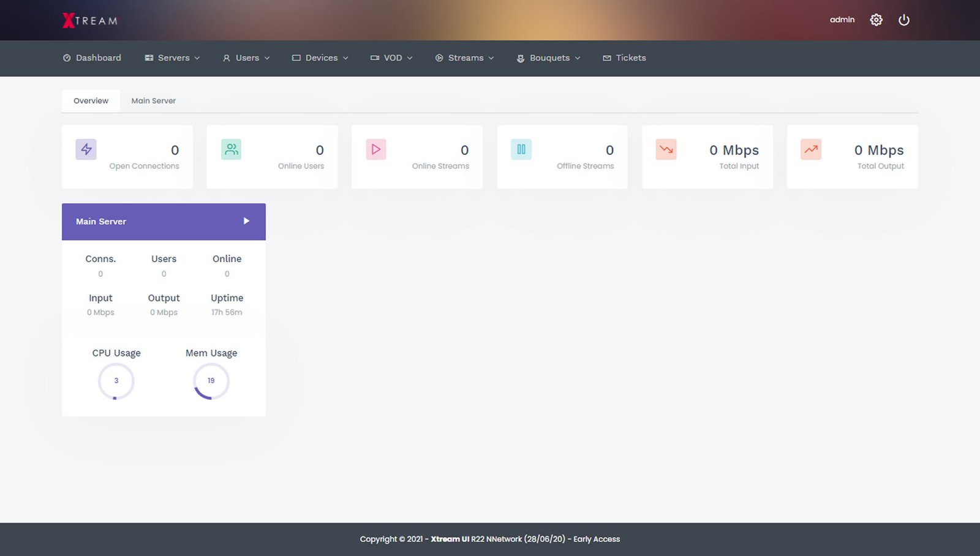Click the Xtream UI footer link

click(x=450, y=539)
